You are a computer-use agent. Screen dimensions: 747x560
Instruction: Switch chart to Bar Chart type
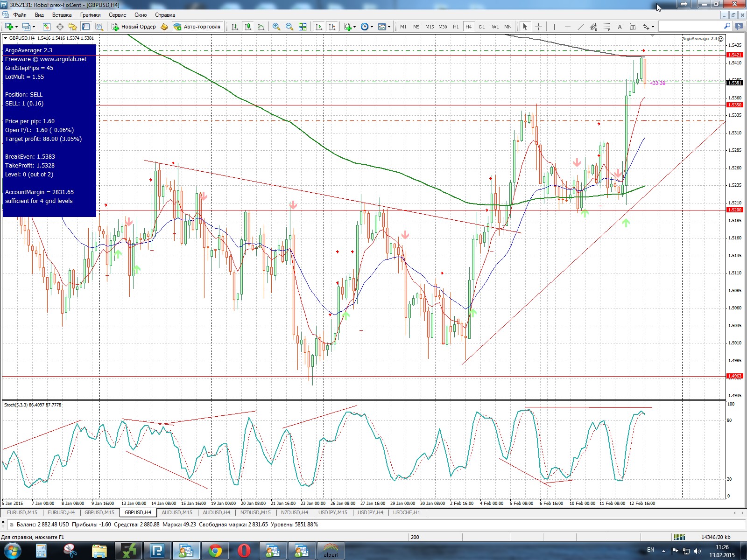point(235,27)
